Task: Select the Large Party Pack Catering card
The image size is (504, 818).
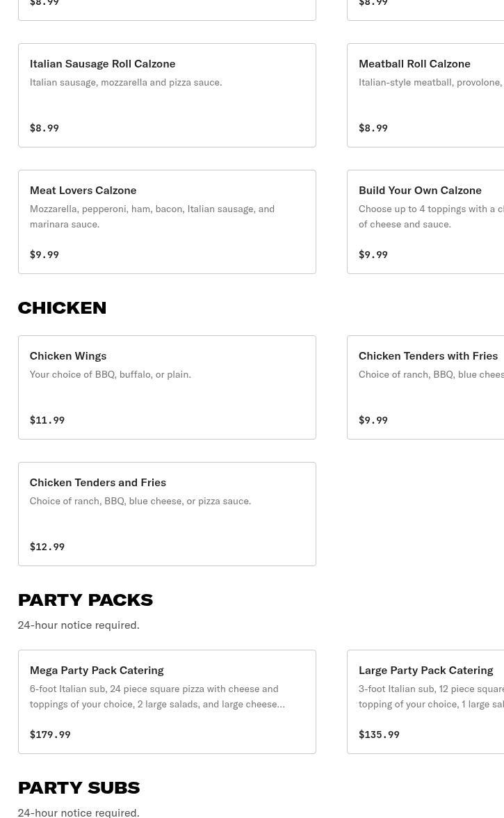Action: point(425,702)
